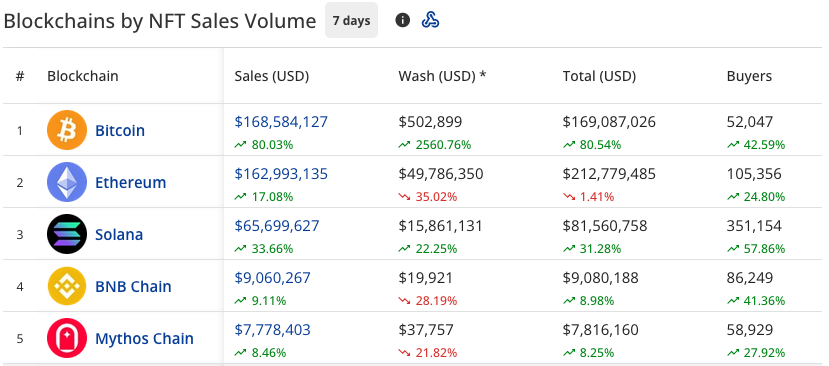This screenshot has width=829, height=366.
Task: Click Bitcoin sales value $168,584,127
Action: click(281, 122)
